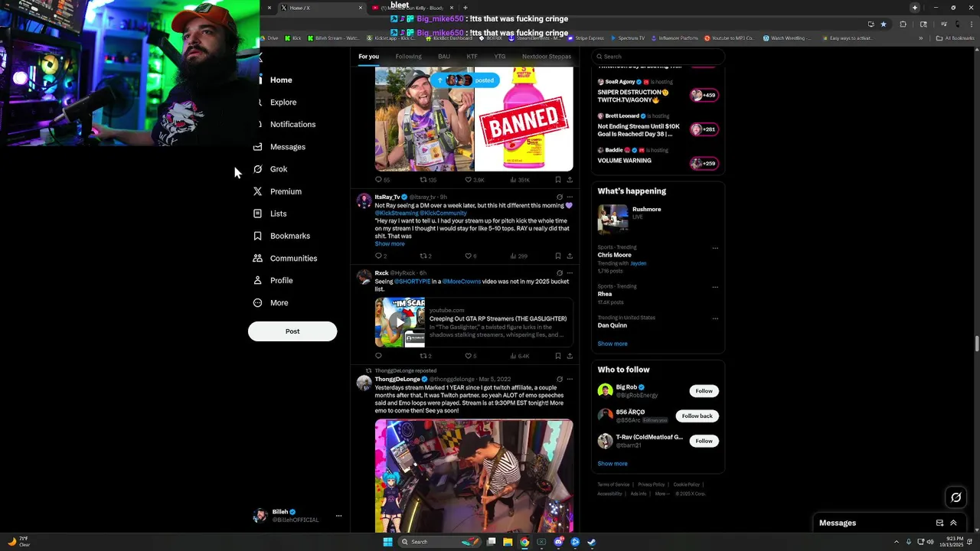980x551 pixels.
Task: Show more of ItsRay_Tv post text
Action: (x=390, y=243)
